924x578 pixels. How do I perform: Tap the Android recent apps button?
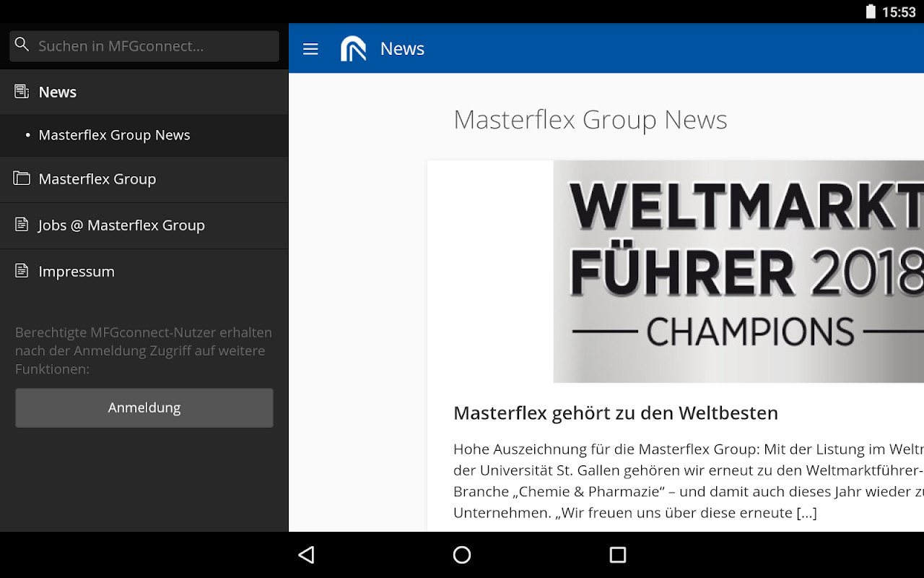(x=617, y=554)
